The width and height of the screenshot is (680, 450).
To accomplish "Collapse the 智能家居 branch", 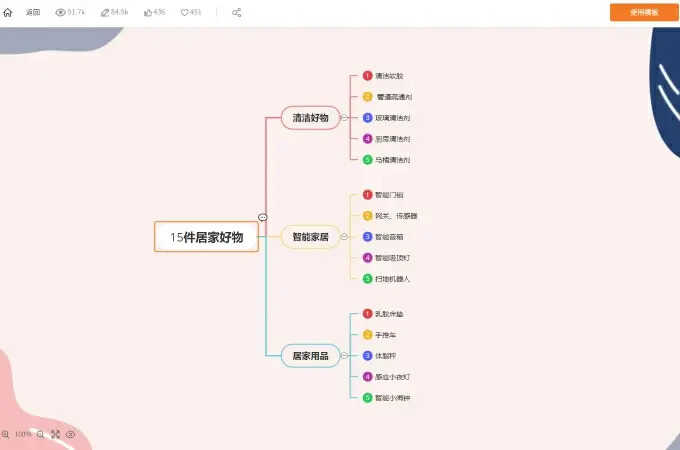I will click(x=344, y=236).
